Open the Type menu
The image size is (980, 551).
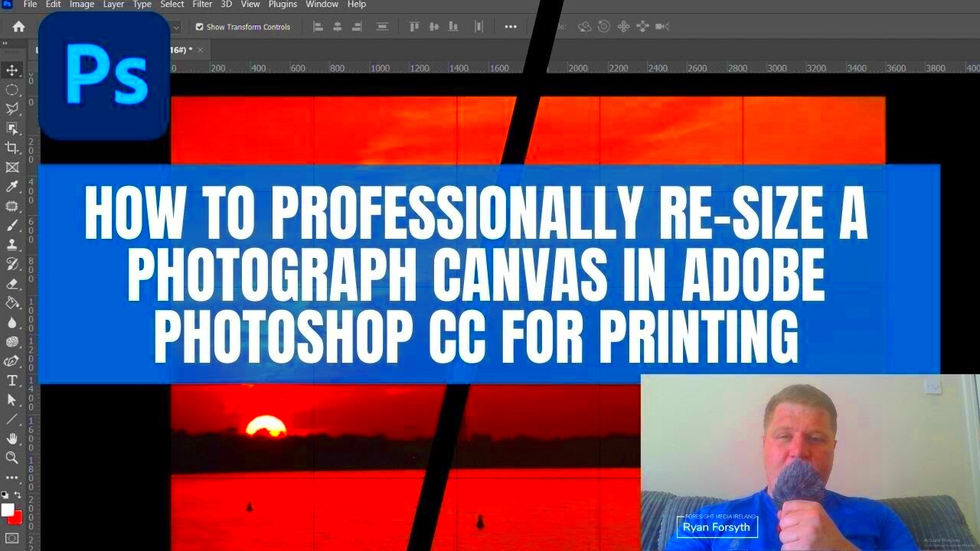[x=142, y=5]
